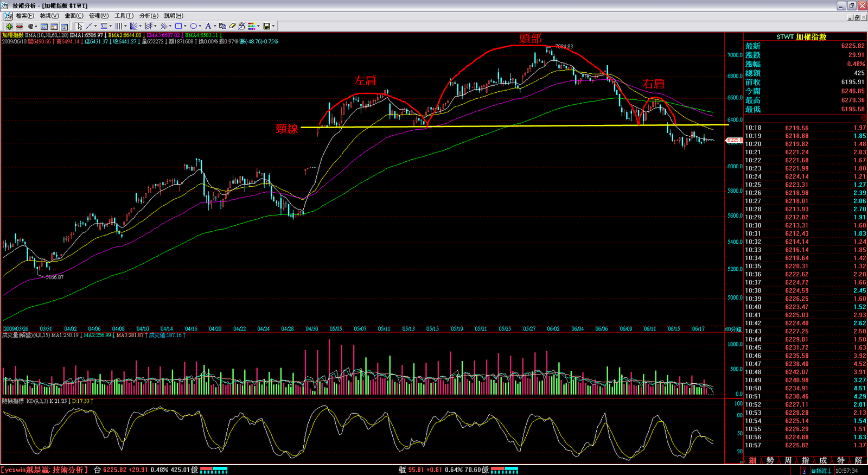Switch to the 指 tab
Screen dimensions: 868x475
(805, 460)
